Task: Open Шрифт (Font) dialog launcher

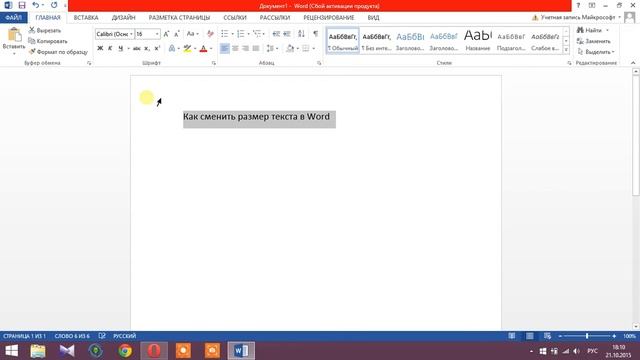Action: [x=213, y=63]
